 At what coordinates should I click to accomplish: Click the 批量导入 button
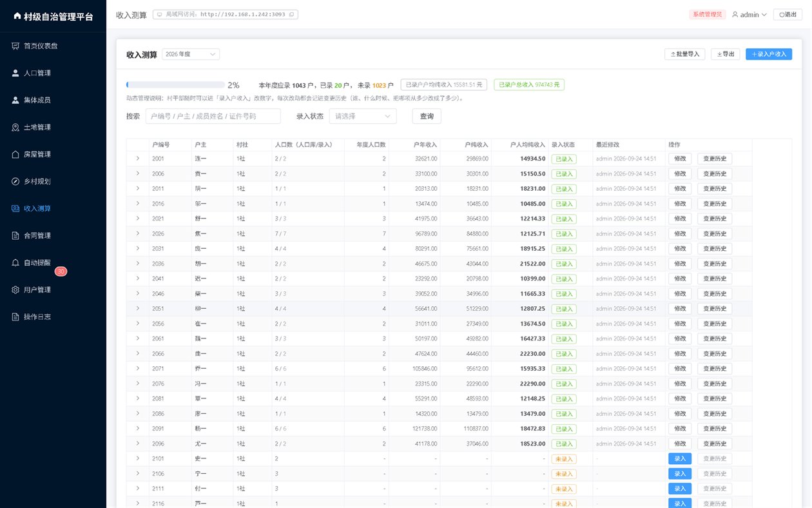(685, 54)
